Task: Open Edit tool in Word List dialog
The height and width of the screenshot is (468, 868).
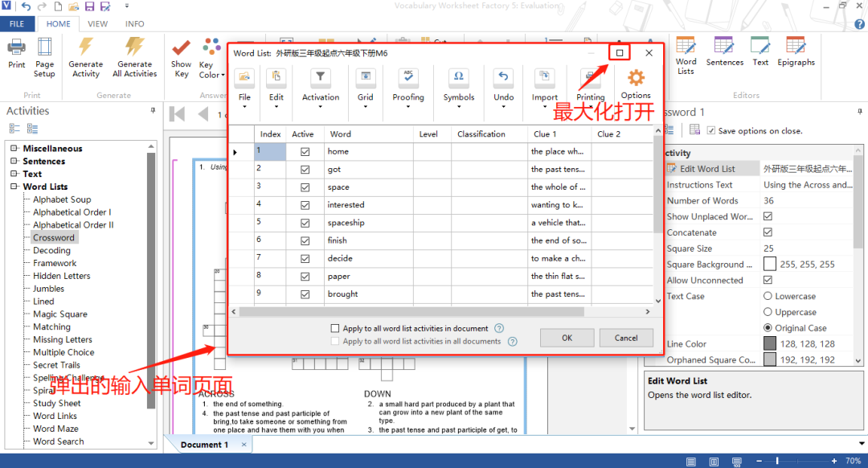Action: [x=276, y=79]
